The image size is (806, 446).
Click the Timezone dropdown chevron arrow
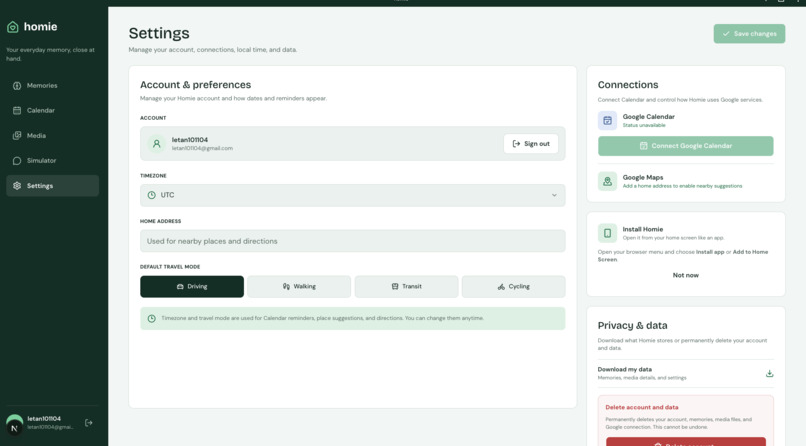pyautogui.click(x=554, y=195)
